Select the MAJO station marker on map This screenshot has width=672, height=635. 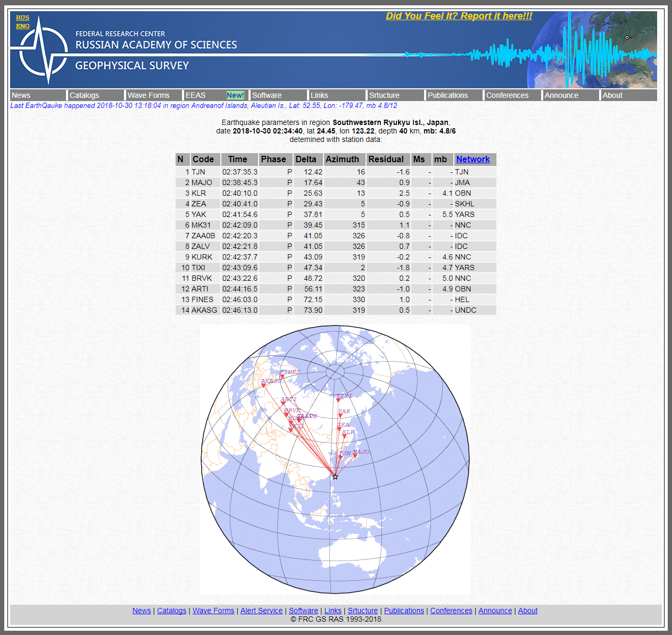[x=355, y=456]
